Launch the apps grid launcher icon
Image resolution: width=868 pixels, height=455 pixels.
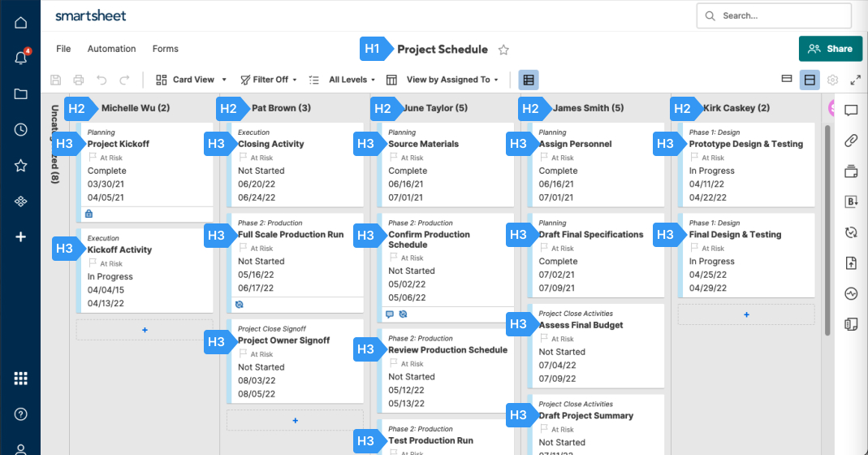tap(21, 378)
